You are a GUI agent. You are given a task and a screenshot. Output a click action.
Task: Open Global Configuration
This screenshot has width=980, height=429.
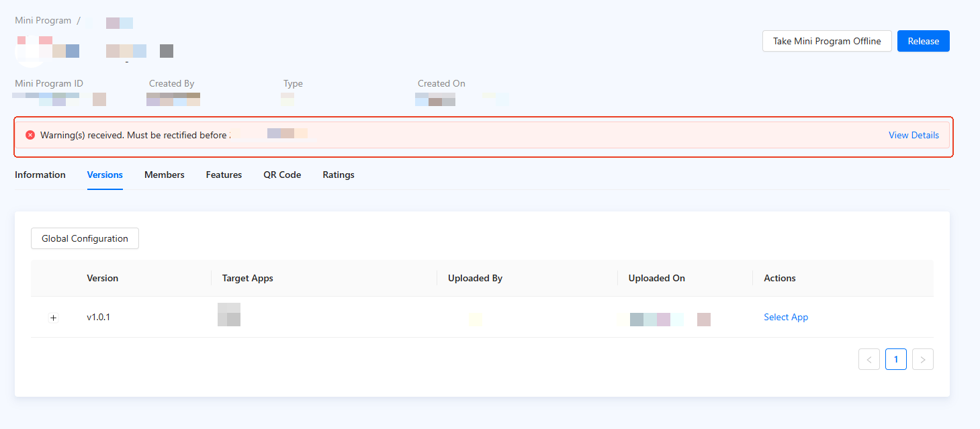pyautogui.click(x=85, y=238)
